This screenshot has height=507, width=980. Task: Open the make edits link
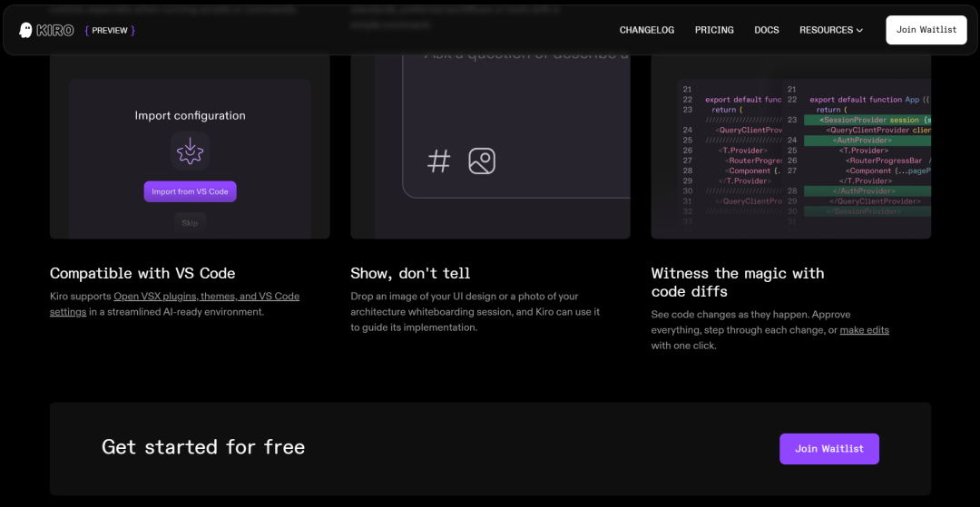pos(864,330)
